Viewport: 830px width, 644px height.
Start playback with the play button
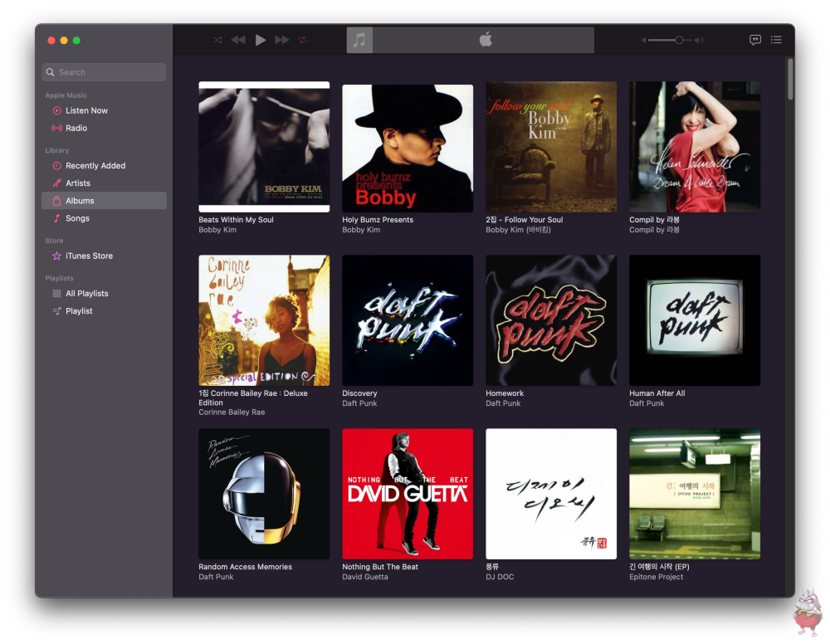point(260,40)
